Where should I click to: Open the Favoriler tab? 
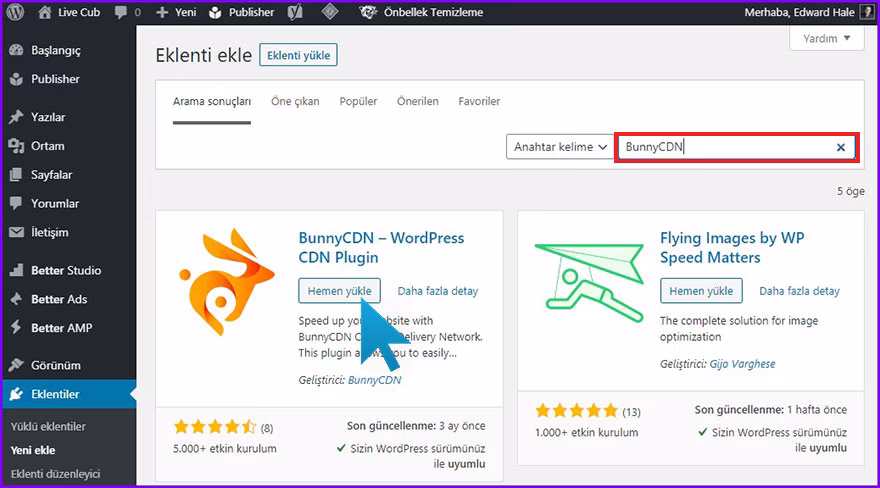(479, 102)
